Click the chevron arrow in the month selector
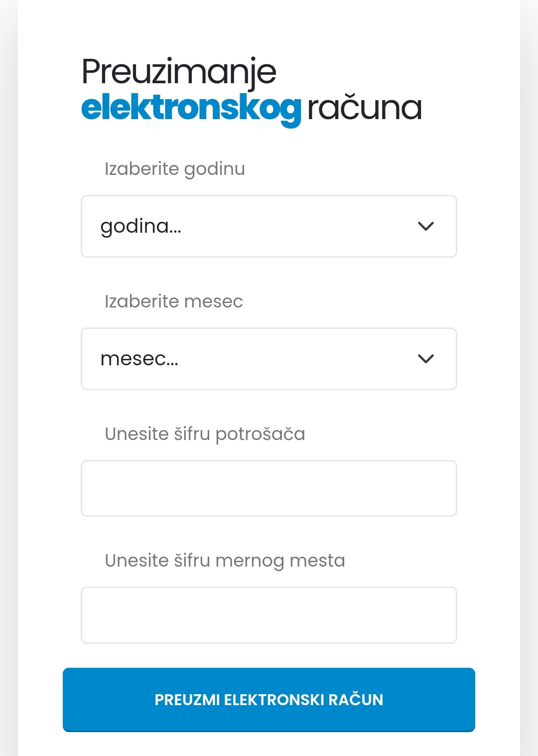 [426, 359]
